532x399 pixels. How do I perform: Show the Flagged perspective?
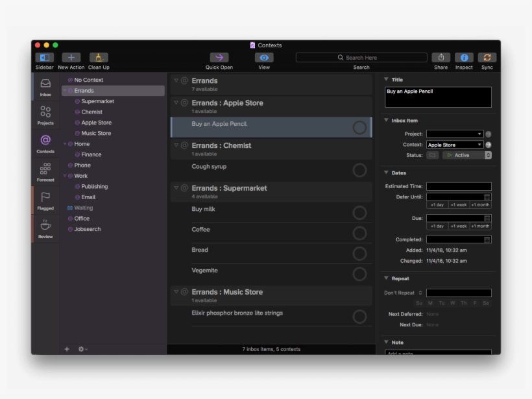[45, 200]
